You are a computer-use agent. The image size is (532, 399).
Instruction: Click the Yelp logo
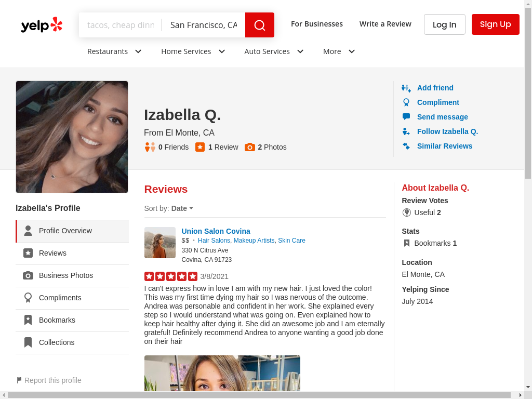click(42, 25)
